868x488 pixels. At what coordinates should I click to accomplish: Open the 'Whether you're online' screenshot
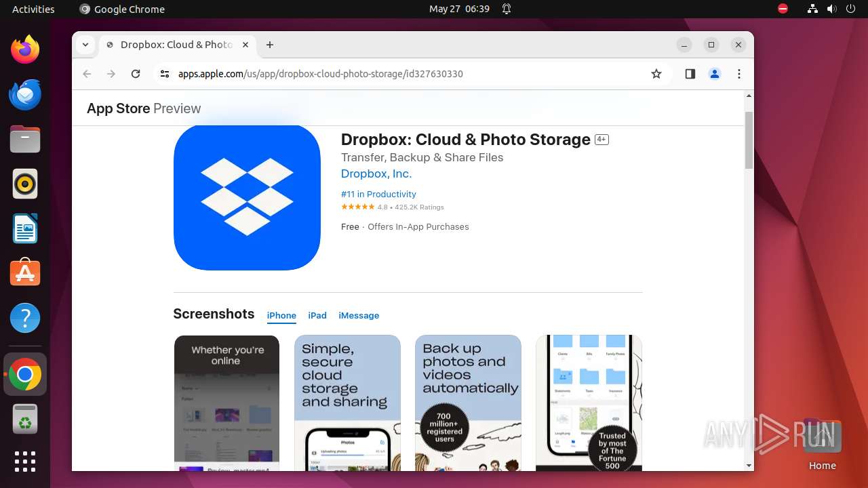pyautogui.click(x=226, y=403)
